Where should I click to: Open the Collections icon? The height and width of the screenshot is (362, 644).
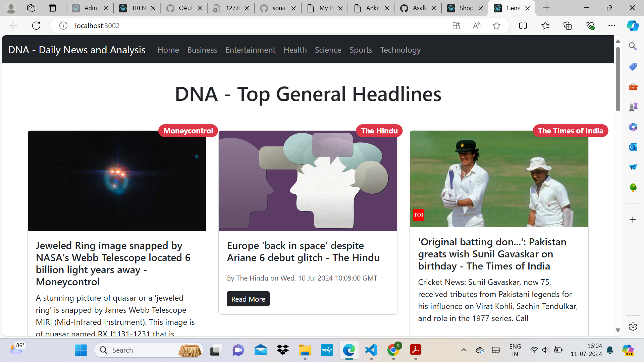(x=568, y=25)
